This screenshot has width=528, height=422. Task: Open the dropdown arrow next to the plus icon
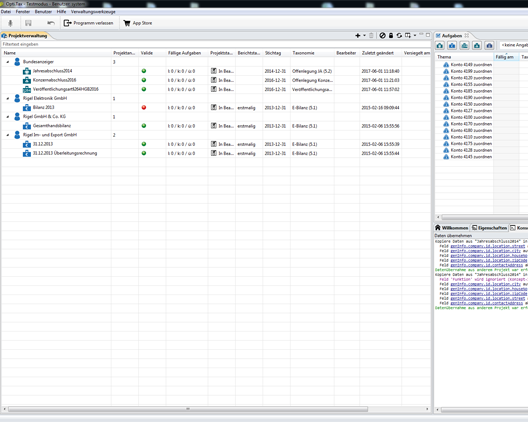click(x=364, y=35)
